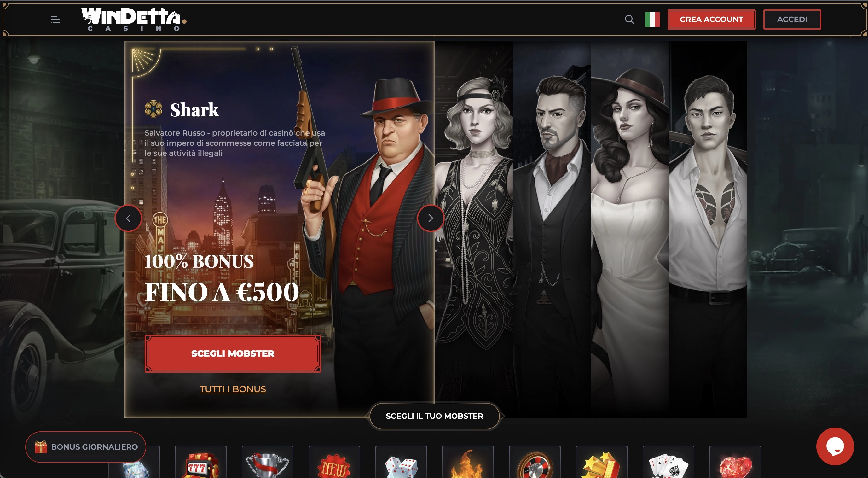Advance carousel with right arrow
This screenshot has height=478, width=868.
[x=430, y=219]
